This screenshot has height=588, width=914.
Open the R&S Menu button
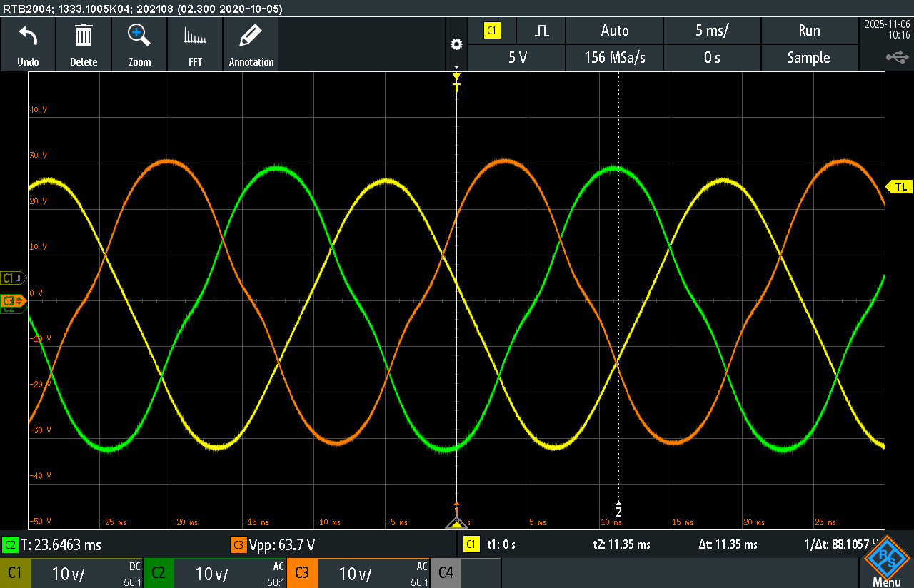click(x=886, y=562)
